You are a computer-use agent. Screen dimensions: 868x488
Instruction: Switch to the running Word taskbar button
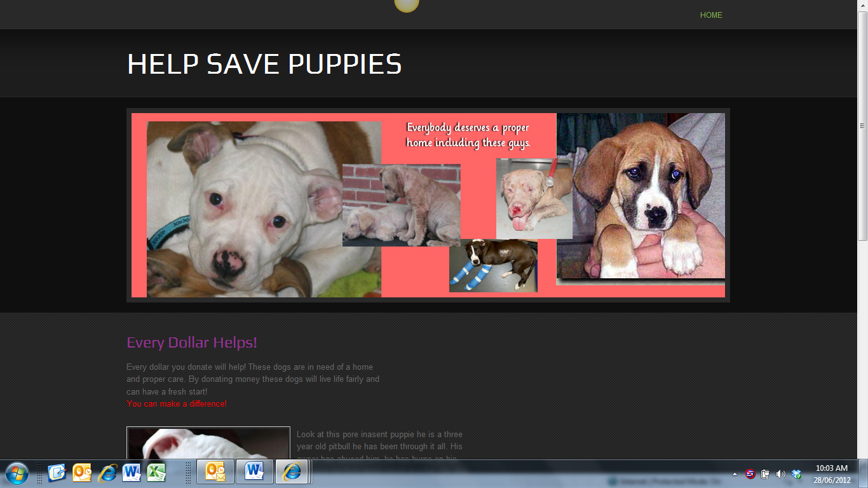click(x=254, y=472)
